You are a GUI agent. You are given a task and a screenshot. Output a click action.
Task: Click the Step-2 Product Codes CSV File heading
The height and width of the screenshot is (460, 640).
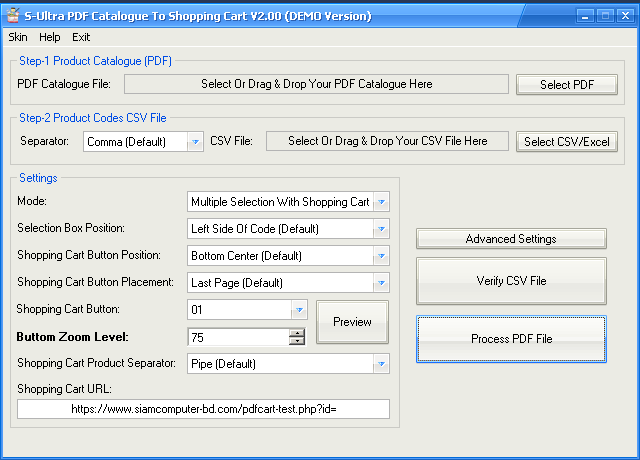93,118
